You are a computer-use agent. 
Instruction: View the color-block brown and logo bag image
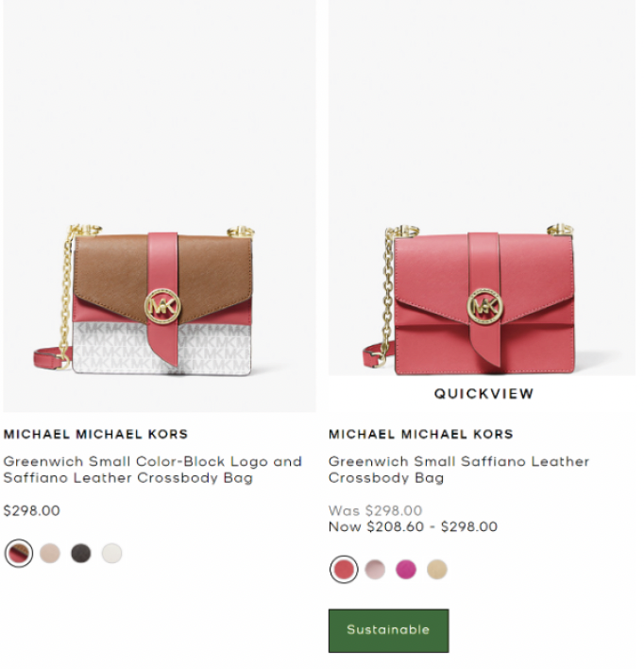tap(160, 206)
